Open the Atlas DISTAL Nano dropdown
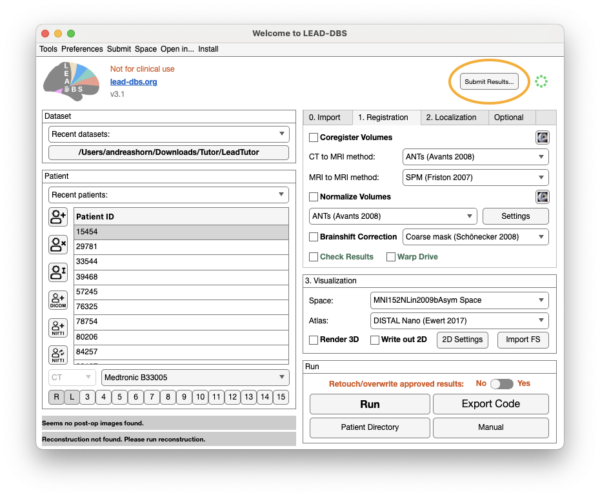The height and width of the screenshot is (497, 600). [459, 321]
